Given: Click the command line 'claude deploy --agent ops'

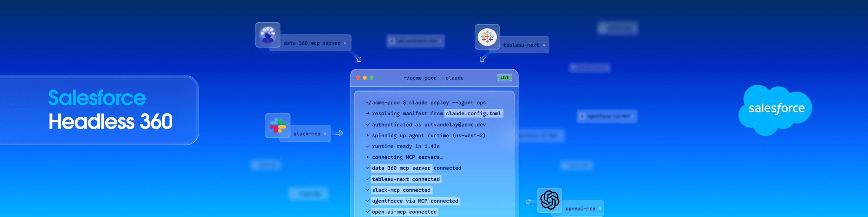Looking at the screenshot, I should click(x=447, y=103).
